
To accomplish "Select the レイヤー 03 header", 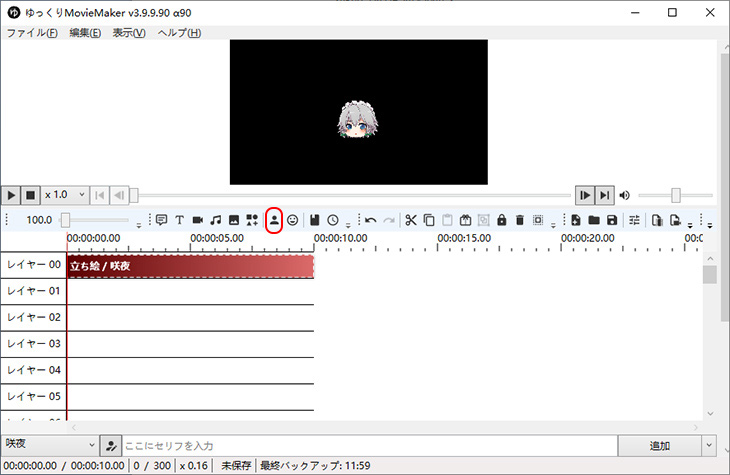I will point(34,344).
